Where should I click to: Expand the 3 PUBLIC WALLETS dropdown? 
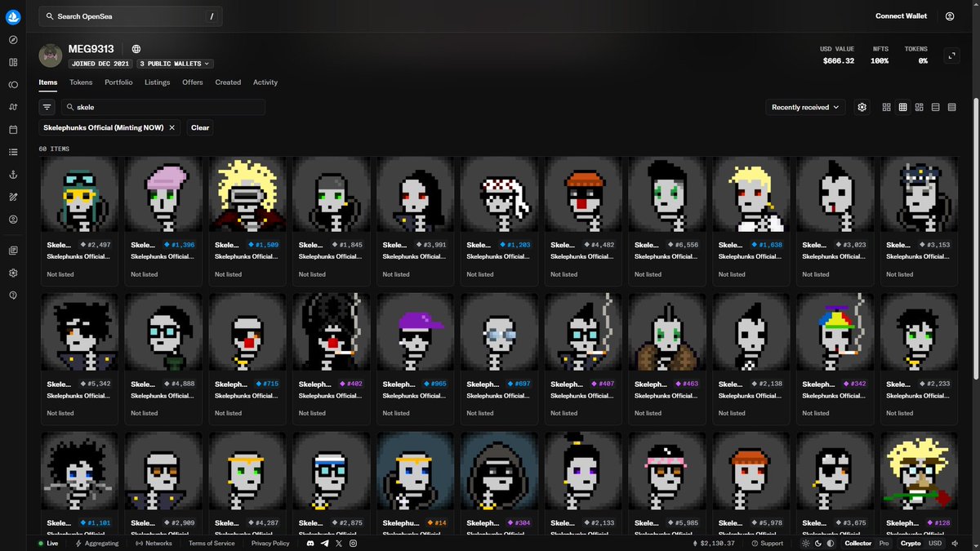(x=175, y=64)
